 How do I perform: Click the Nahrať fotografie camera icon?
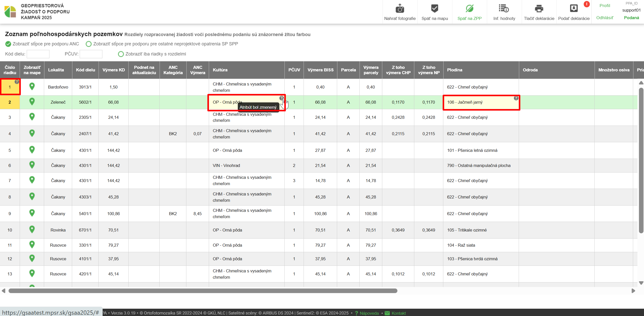[400, 9]
